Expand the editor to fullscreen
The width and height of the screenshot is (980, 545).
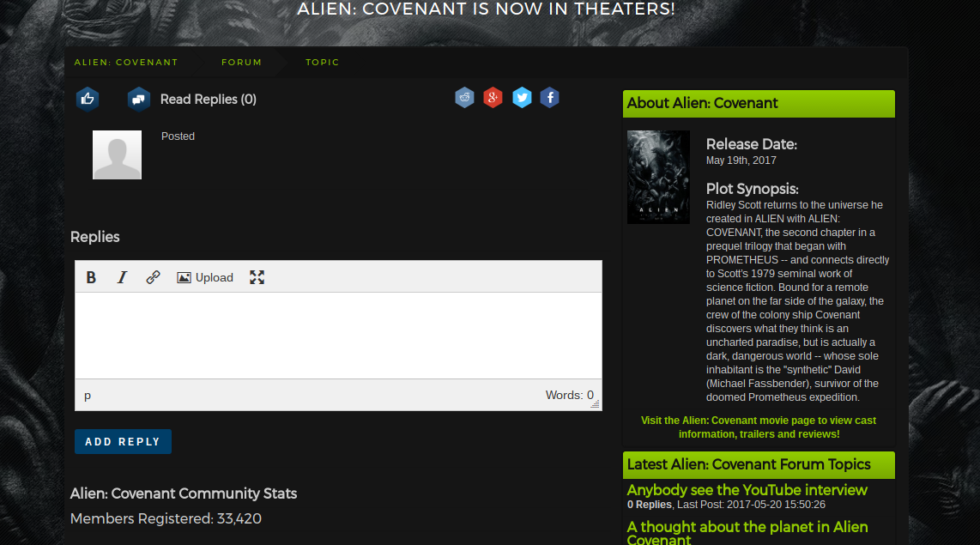(x=257, y=277)
